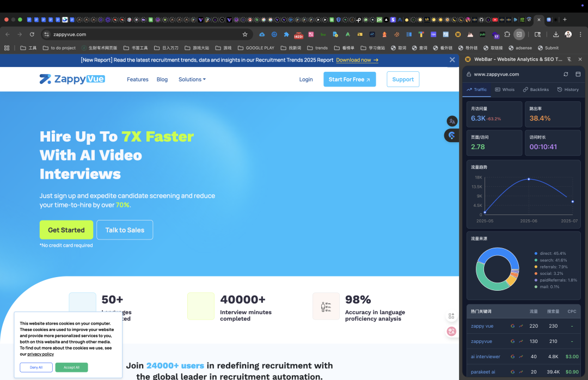Screen dimensions: 588x380
Task: Open the site information icon in address bar
Action: pos(46,34)
